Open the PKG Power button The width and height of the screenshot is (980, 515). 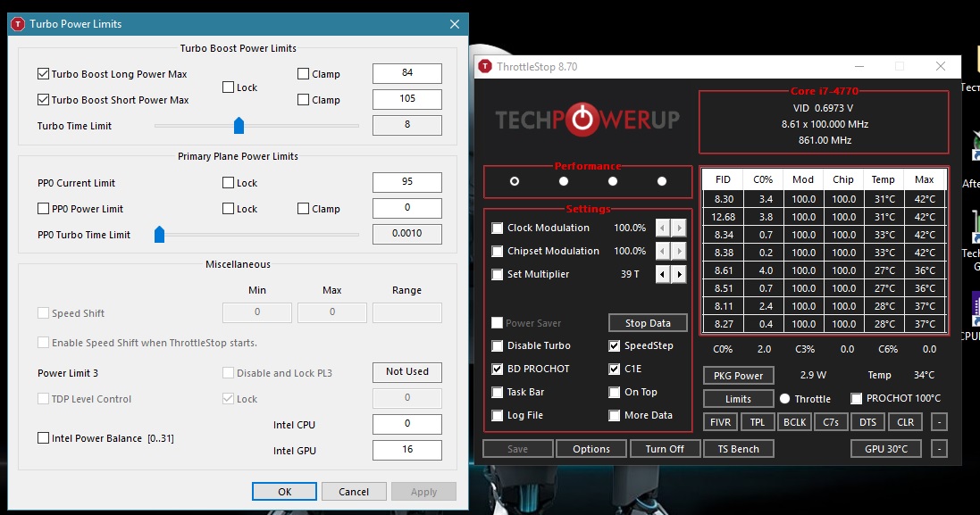click(x=738, y=376)
